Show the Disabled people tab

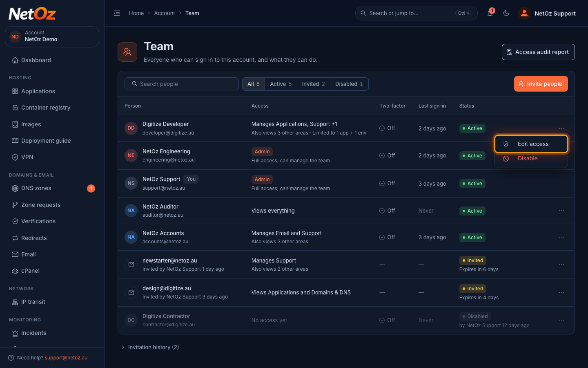(x=349, y=84)
